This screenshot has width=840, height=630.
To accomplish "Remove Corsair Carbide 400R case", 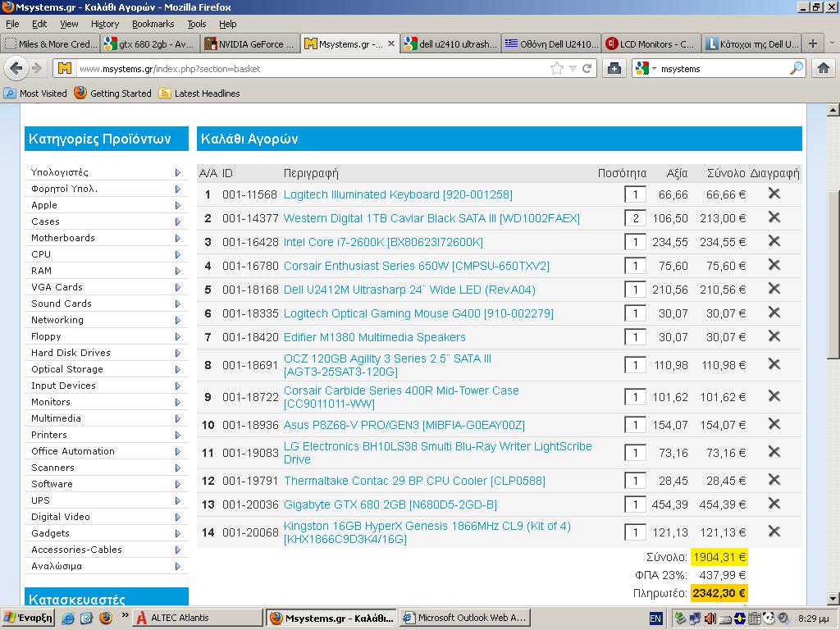I will point(774,396).
